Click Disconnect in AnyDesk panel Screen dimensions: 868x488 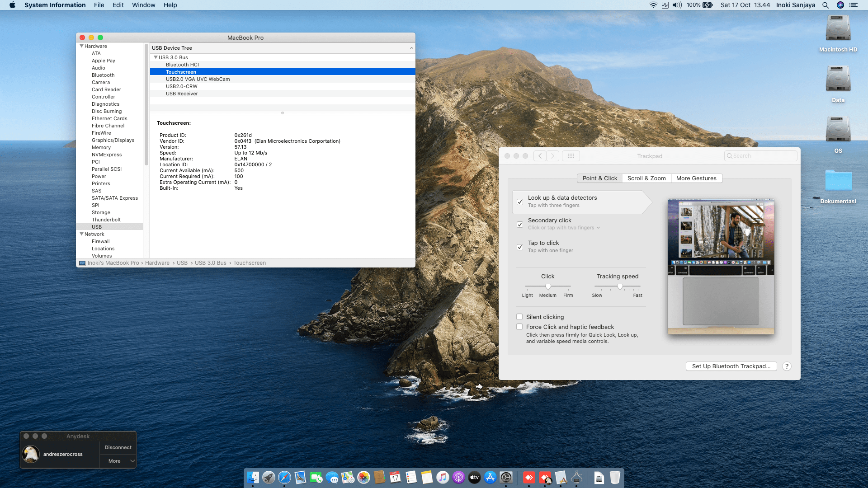point(118,447)
